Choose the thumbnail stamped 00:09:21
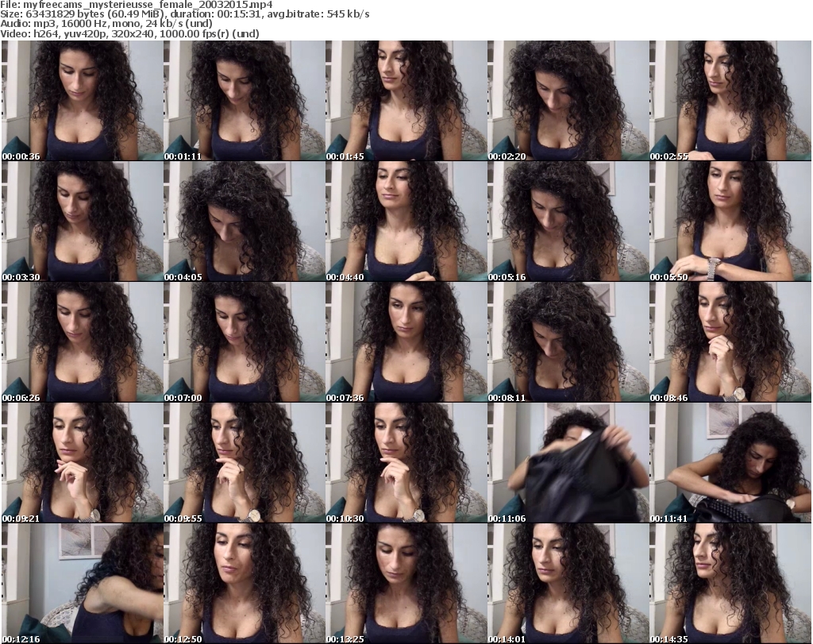This screenshot has width=813, height=644. (x=82, y=463)
